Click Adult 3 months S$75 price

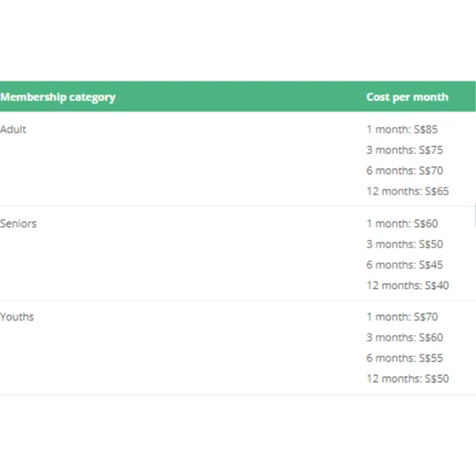[x=405, y=150]
